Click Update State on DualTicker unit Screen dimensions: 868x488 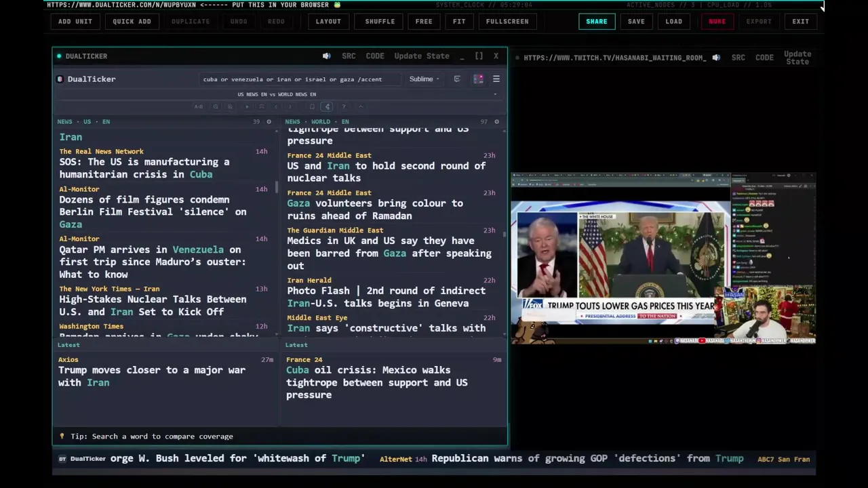pyautogui.click(x=422, y=56)
